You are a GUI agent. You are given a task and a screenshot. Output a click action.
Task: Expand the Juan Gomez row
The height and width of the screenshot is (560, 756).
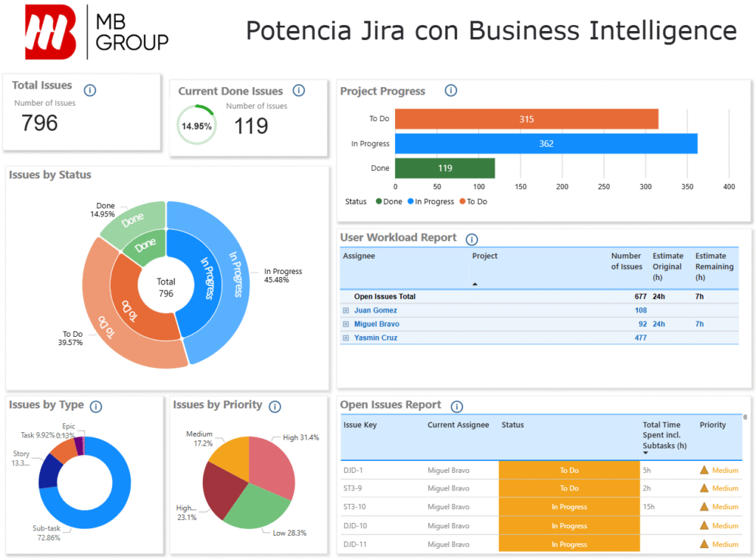tap(345, 310)
